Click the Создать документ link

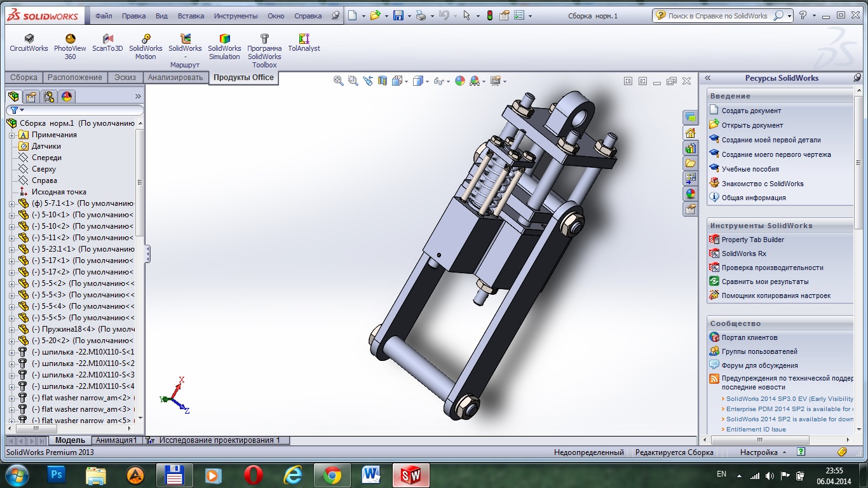(751, 111)
